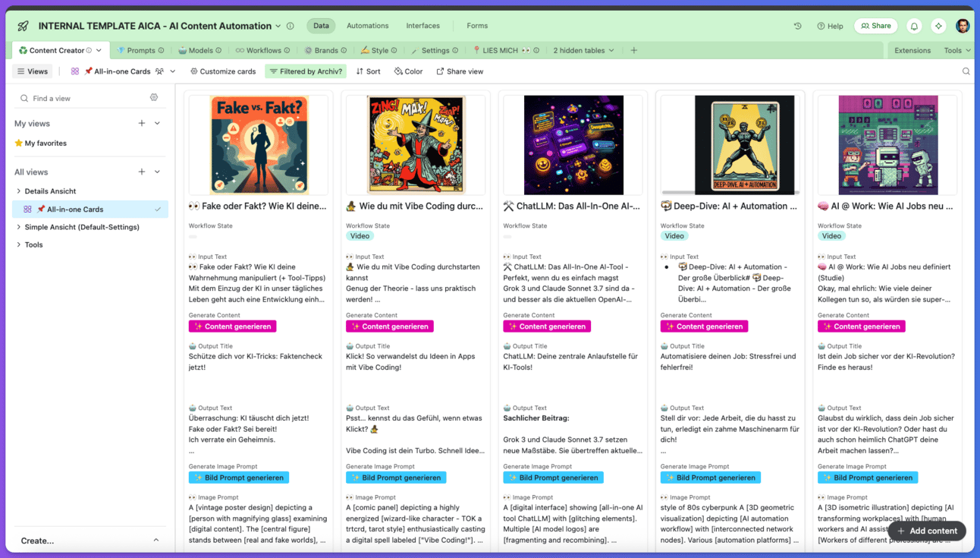Click the search icon in the view bar

point(966,71)
